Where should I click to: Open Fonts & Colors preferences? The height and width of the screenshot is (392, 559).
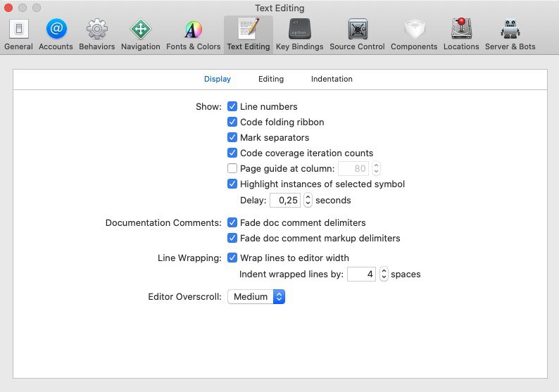click(x=193, y=35)
